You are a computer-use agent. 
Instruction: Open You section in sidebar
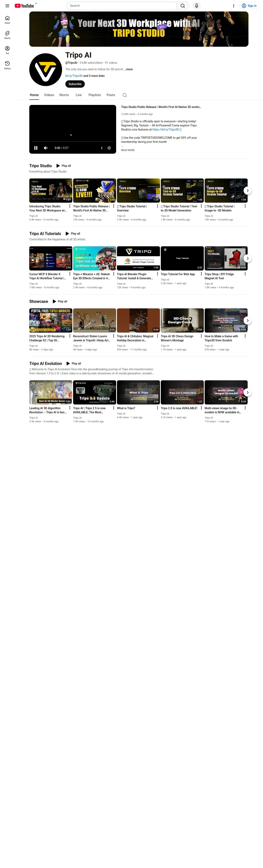(7, 50)
